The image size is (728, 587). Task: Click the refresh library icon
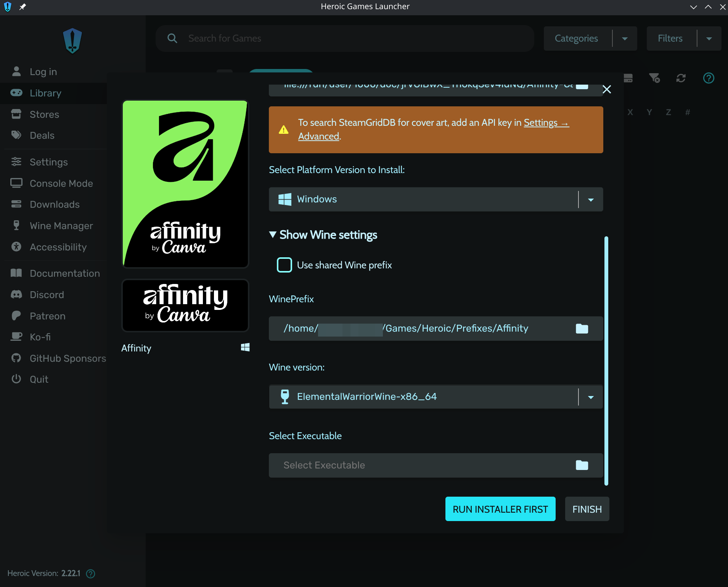[x=681, y=78]
